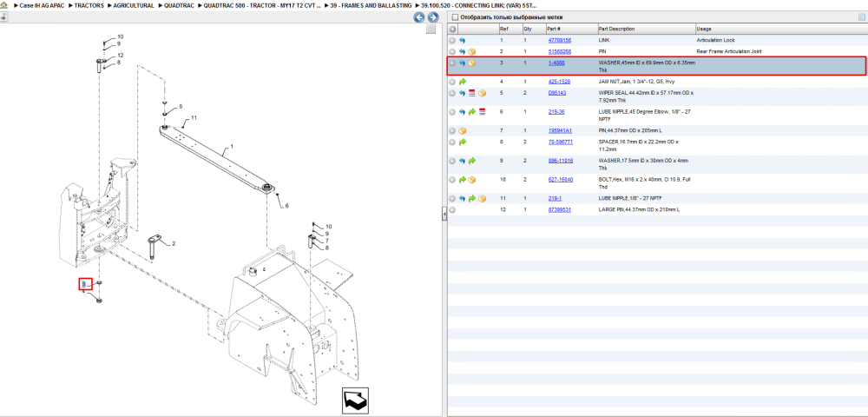This screenshot has width=868, height=417.
Task: Go to the next diagram arrow
Action: [x=433, y=17]
